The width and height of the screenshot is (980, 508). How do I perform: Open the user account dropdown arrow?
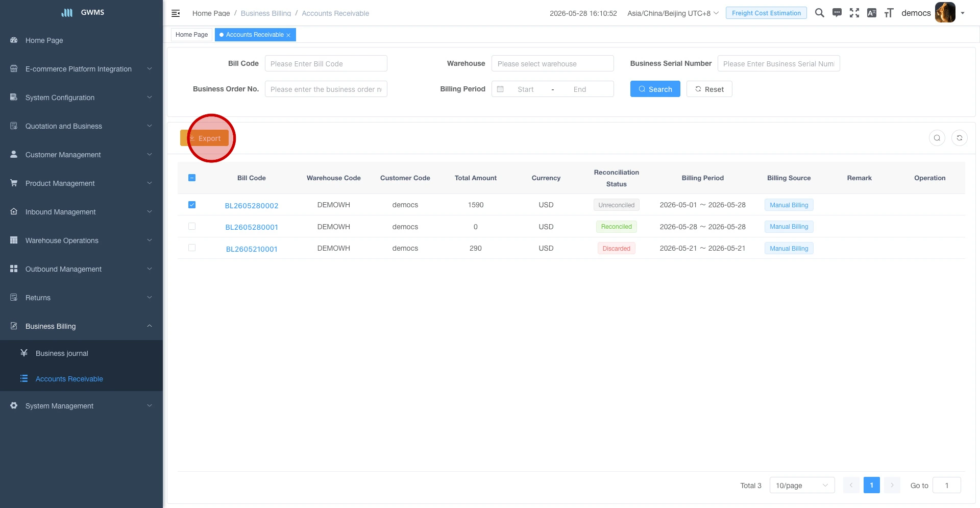coord(963,13)
